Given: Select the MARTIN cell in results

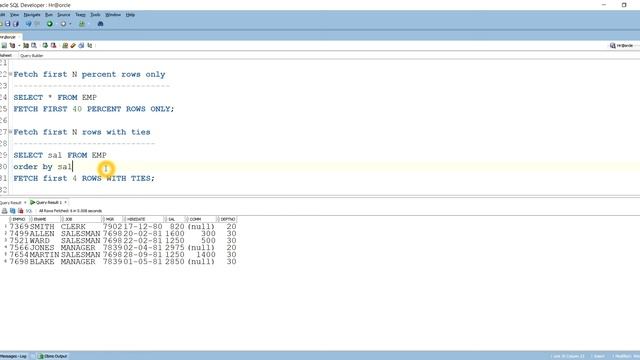Looking at the screenshot, I should point(44,255).
